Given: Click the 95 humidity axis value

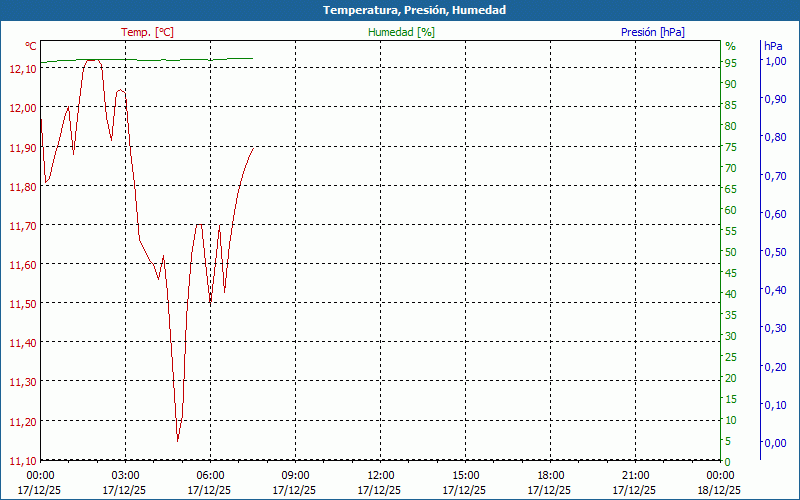Looking at the screenshot, I should coord(731,63).
